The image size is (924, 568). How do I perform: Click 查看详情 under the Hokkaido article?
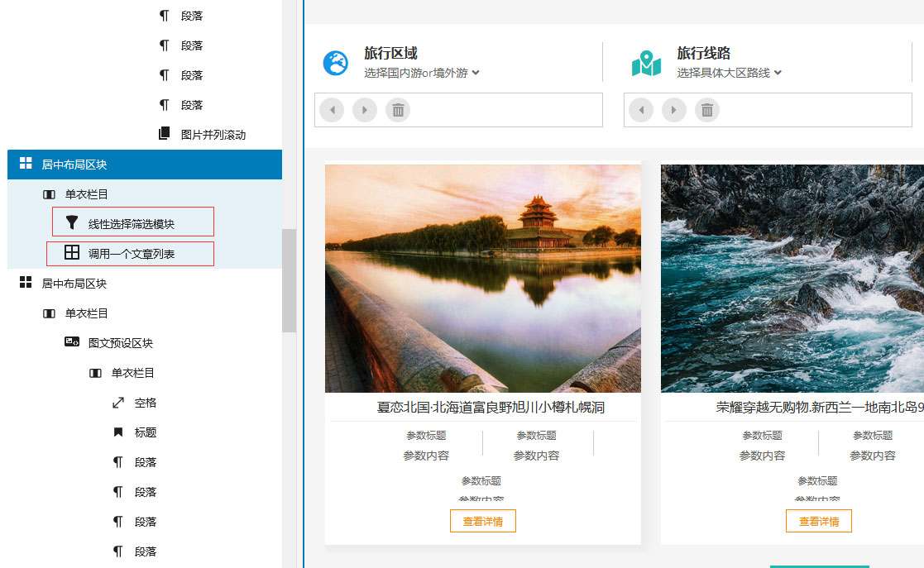483,521
